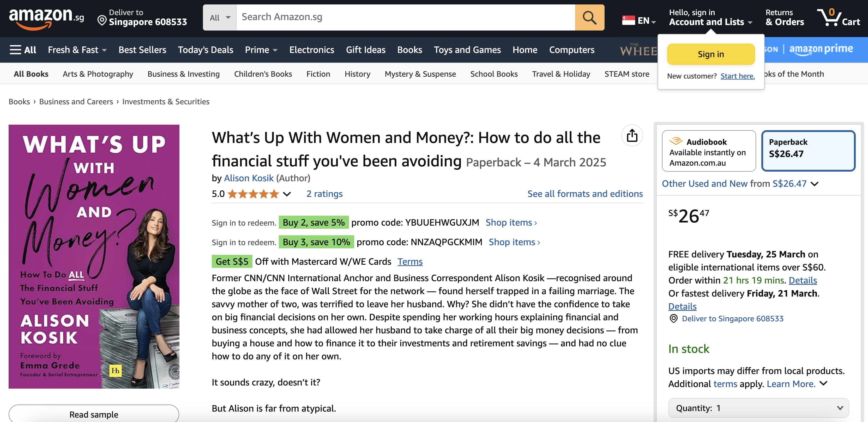Select Children's Books tab
This screenshot has height=422, width=868.
coord(263,74)
